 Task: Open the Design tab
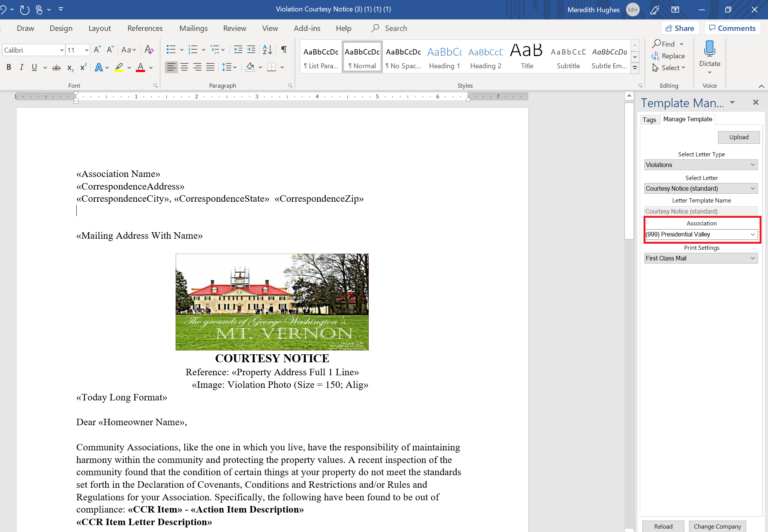61,28
